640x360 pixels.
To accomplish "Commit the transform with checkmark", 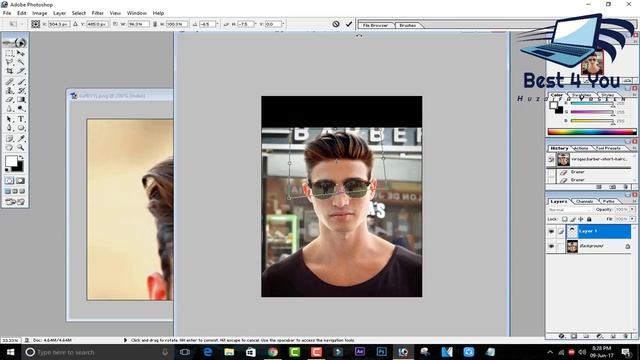I will point(349,24).
